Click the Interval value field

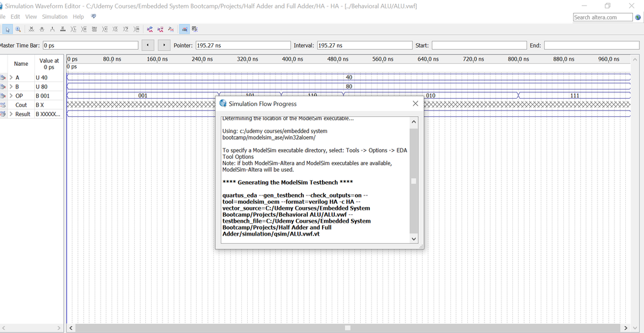point(365,45)
